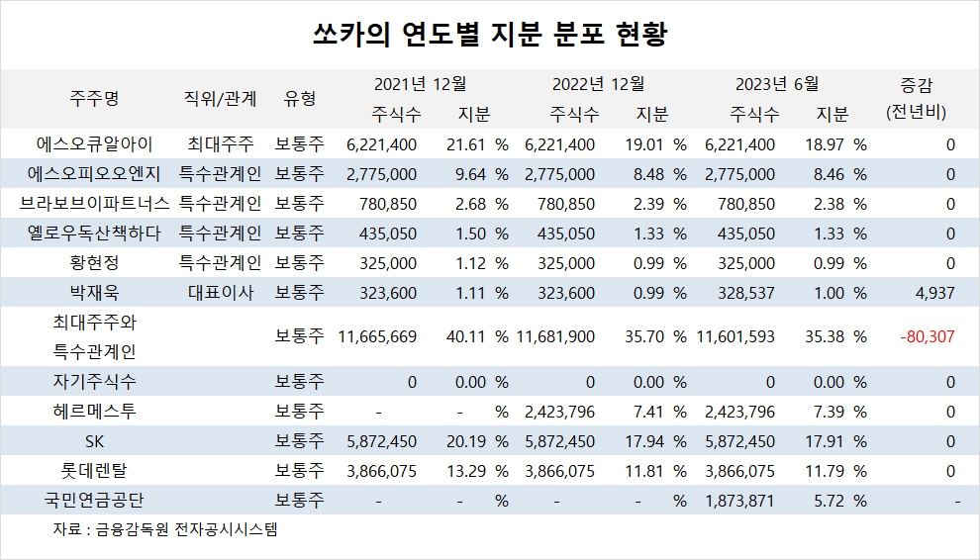Screen dimensions: 980x560
Task: Select shareholder name 옐로우독산책하다
Action: [94, 233]
